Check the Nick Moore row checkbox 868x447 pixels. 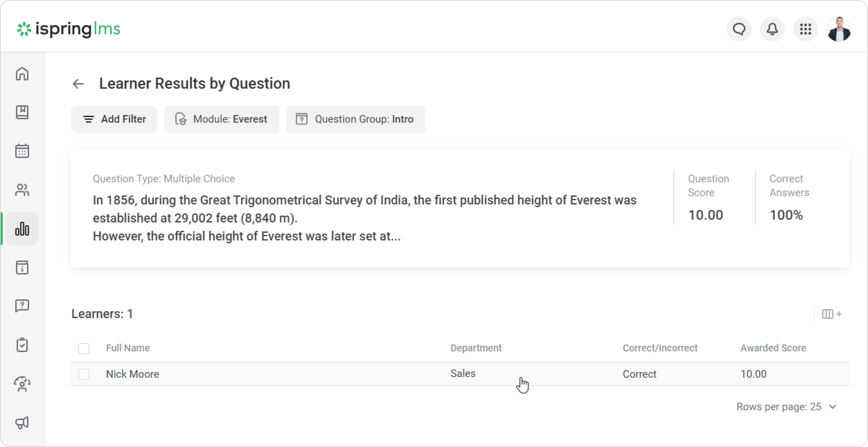tap(84, 374)
